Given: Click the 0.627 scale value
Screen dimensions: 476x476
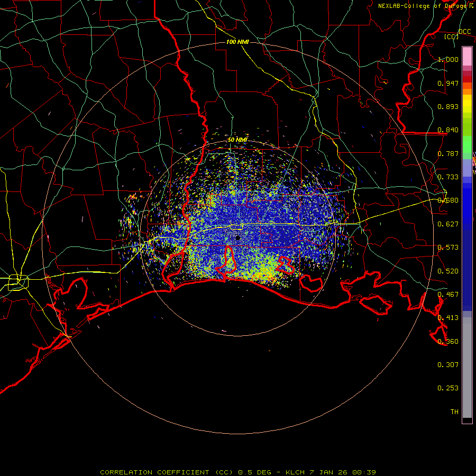Looking at the screenshot, I should point(448,224).
